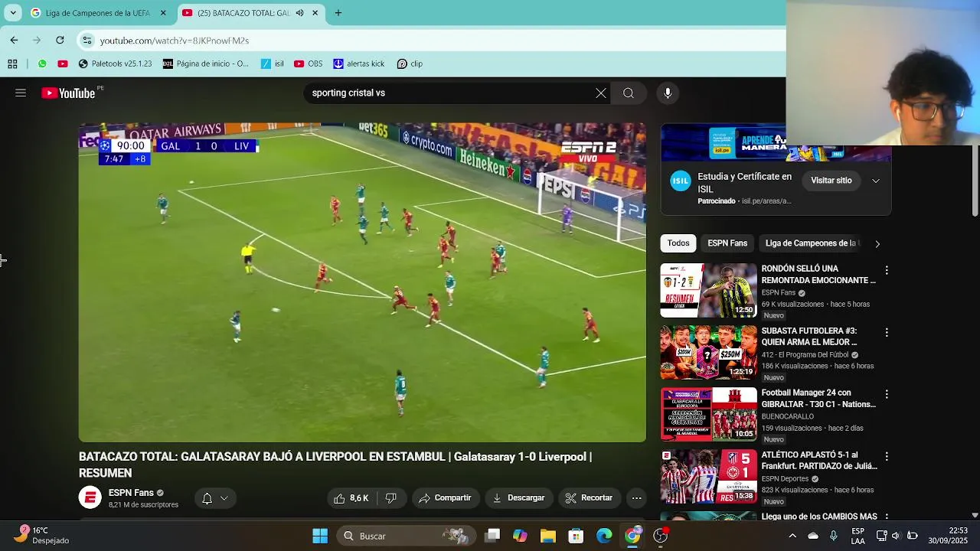Open the Football Manager 24 Gibraltar thumbnail
The image size is (980, 551).
709,415
